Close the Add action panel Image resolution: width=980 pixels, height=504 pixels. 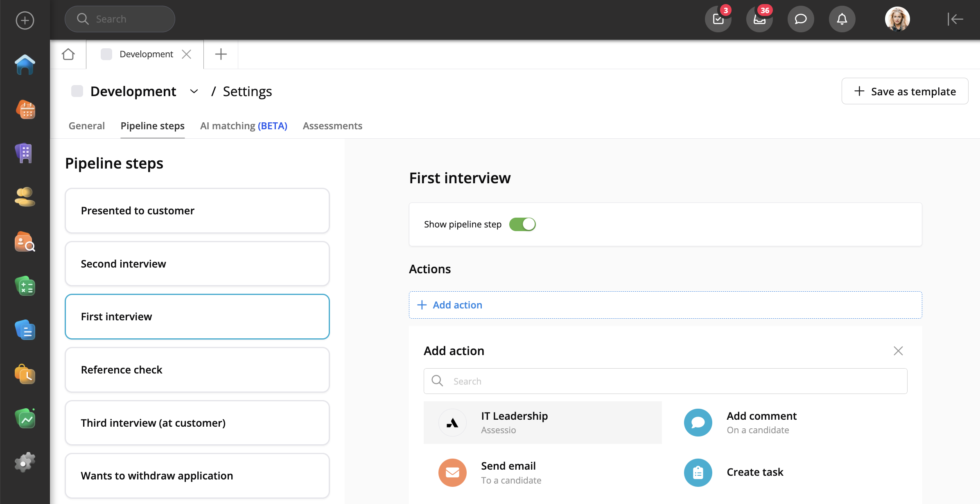tap(898, 351)
